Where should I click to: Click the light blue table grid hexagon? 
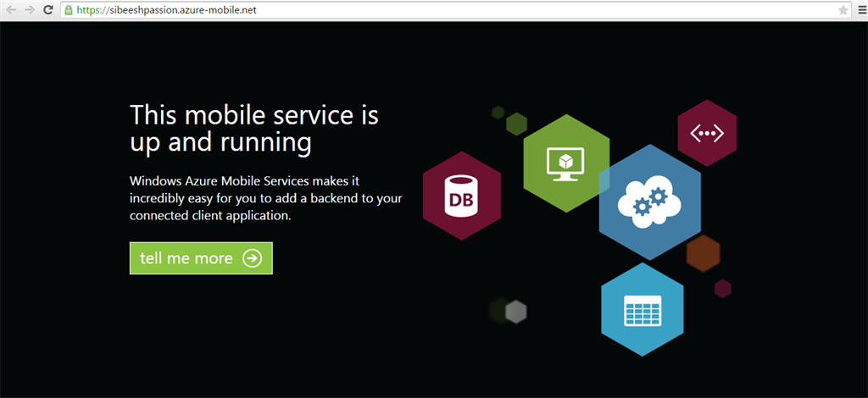pos(643,310)
